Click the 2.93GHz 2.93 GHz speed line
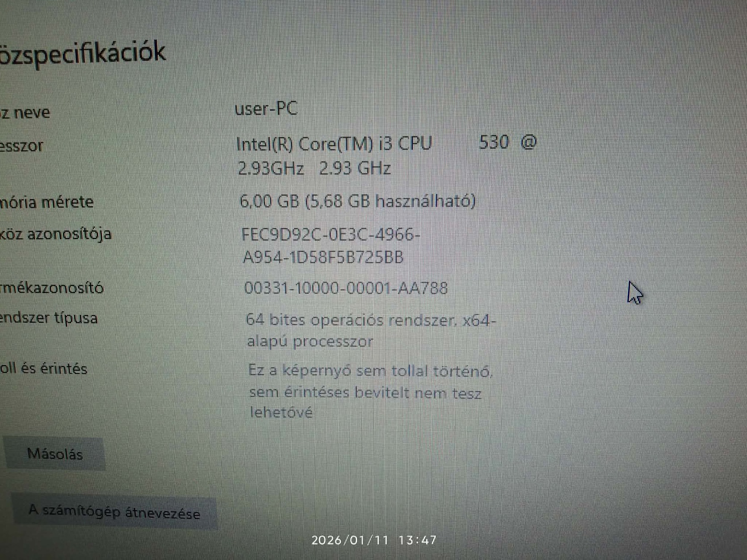747x560 pixels. [315, 168]
